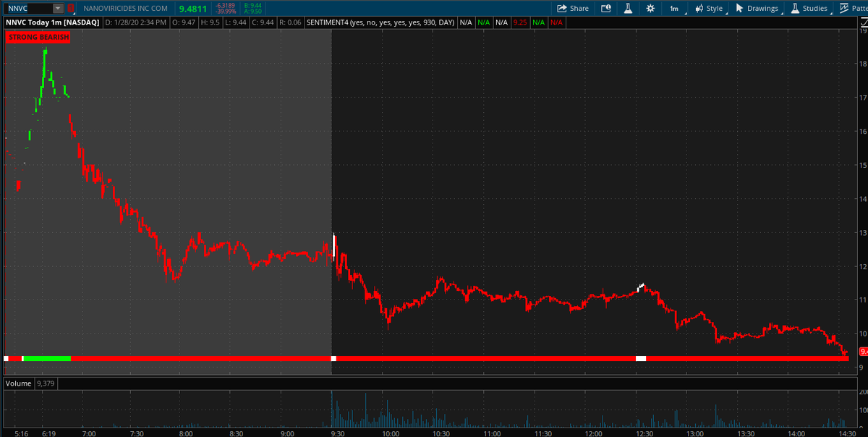
Task: Click the range value R: 0.06
Action: (x=290, y=22)
